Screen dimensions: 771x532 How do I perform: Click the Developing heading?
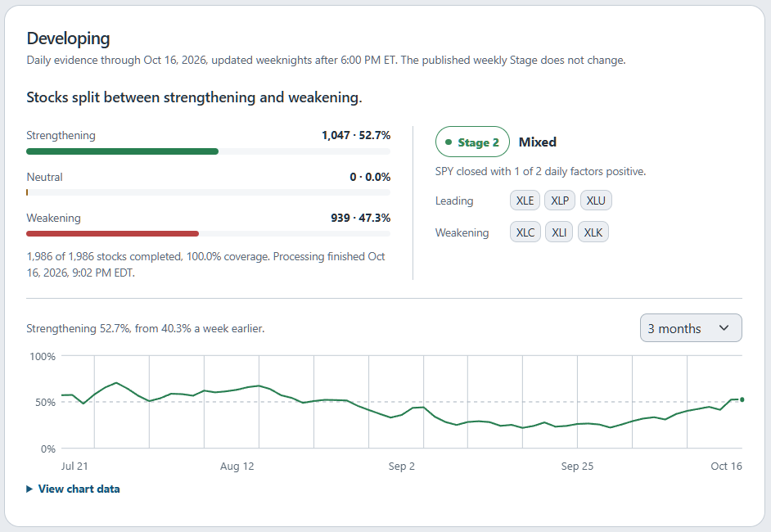(x=69, y=38)
